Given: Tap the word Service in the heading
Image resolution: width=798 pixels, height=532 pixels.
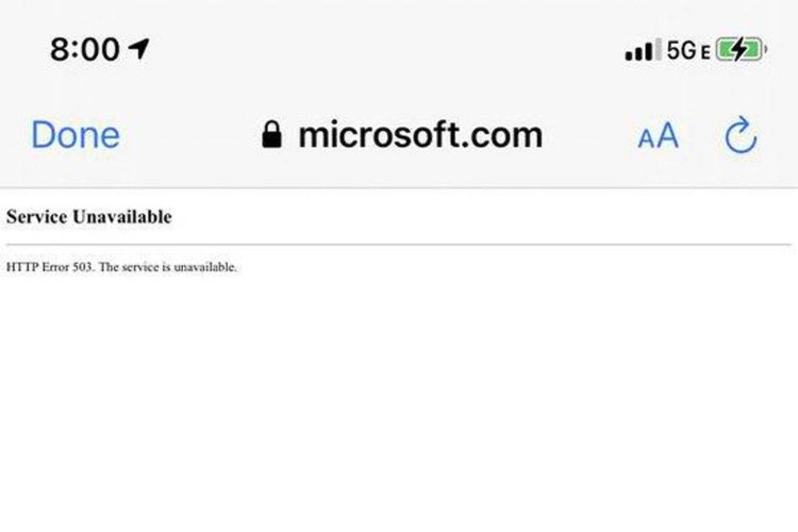Looking at the screenshot, I should 37,217.
